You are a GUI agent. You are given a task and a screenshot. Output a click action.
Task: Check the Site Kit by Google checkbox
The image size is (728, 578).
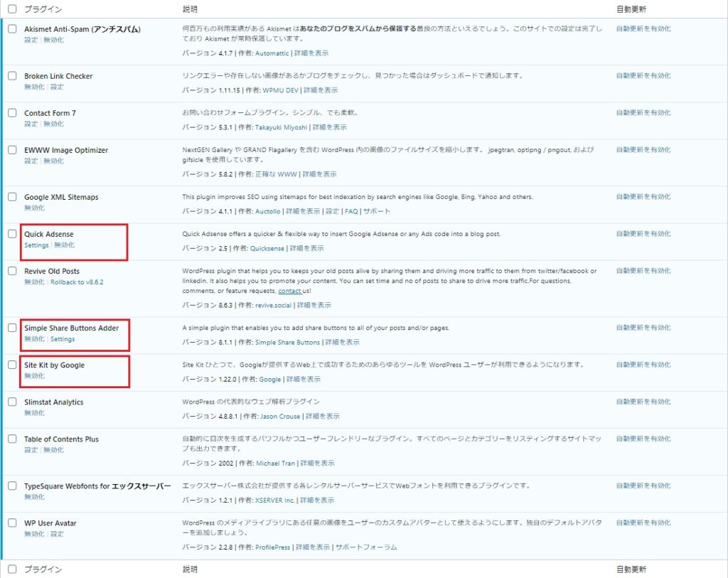pyautogui.click(x=12, y=365)
